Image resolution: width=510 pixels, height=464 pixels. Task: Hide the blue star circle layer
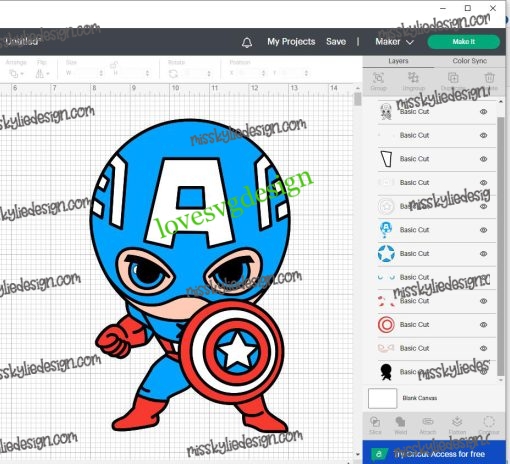click(484, 254)
